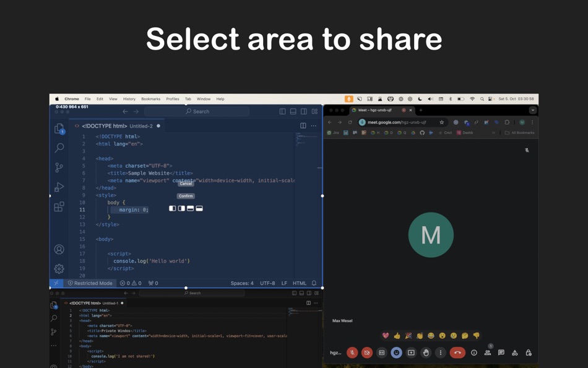The height and width of the screenshot is (368, 588).
Task: Reload the Meet page
Action: pos(350,123)
